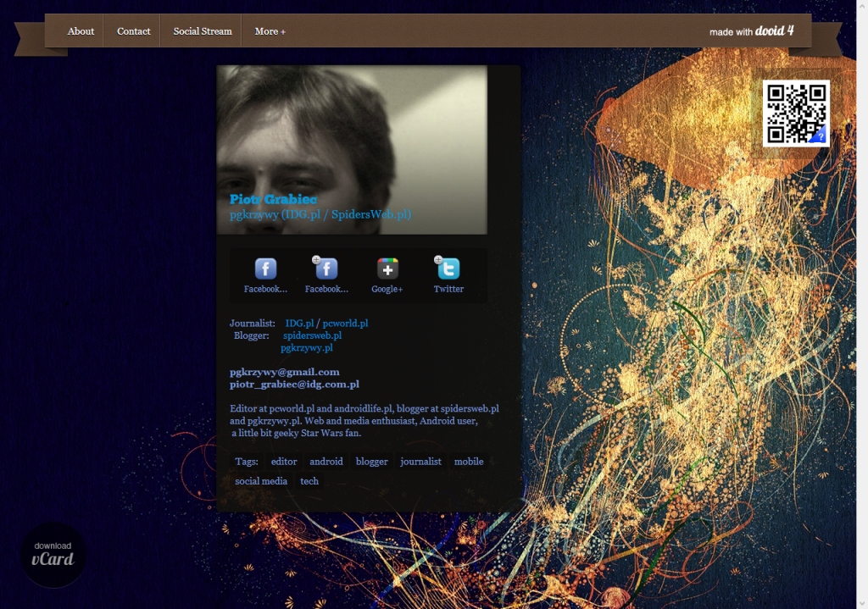868x609 pixels.
Task: Click the piotr_grabiec@idg.com.pl email address
Action: pos(294,384)
